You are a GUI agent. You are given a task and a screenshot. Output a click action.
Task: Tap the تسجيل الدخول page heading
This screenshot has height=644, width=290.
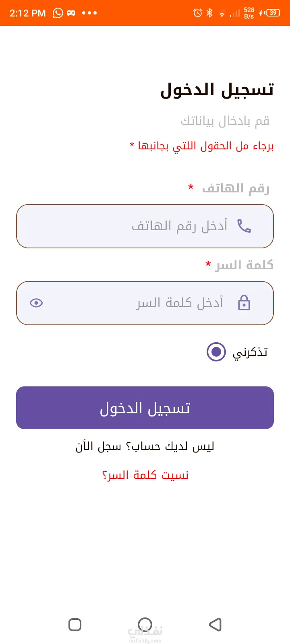pos(217,89)
